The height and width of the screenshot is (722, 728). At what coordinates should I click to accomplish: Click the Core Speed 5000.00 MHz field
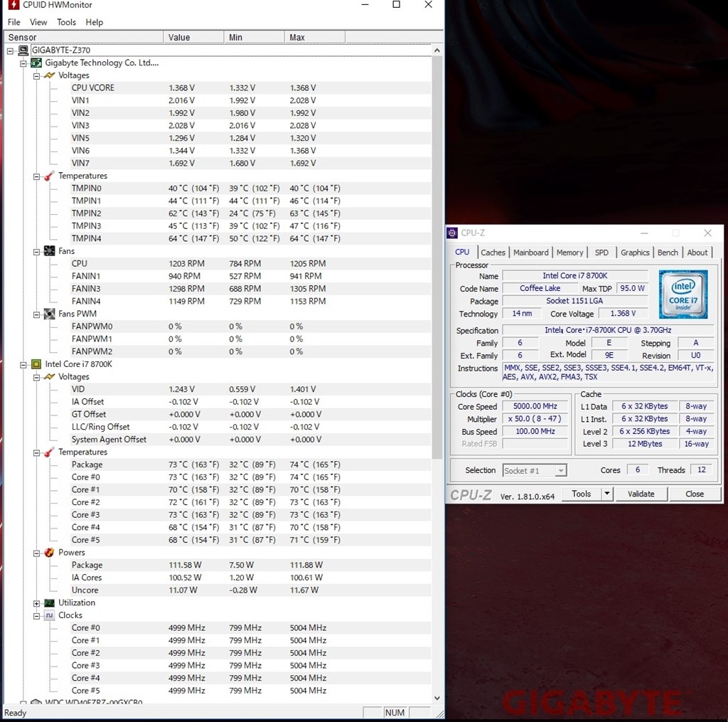click(x=535, y=406)
